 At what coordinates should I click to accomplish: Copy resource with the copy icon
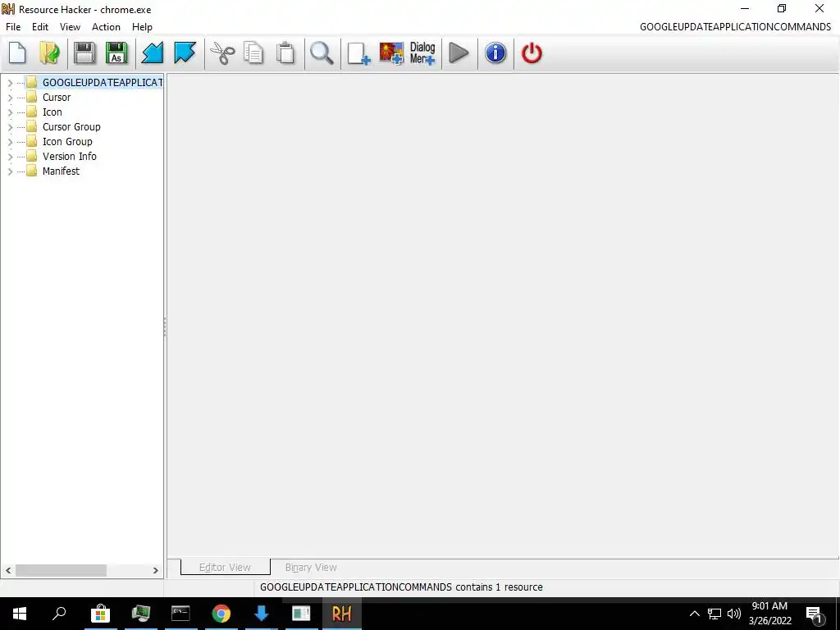(253, 53)
